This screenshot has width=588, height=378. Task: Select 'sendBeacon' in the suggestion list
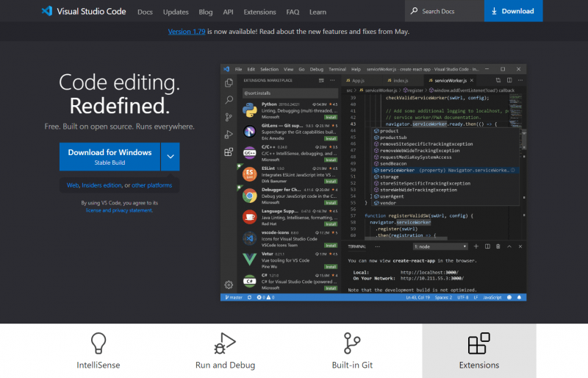(446, 164)
